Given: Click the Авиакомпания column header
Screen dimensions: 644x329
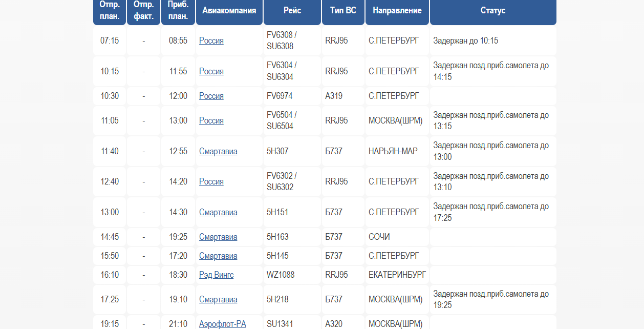Looking at the screenshot, I should (229, 11).
